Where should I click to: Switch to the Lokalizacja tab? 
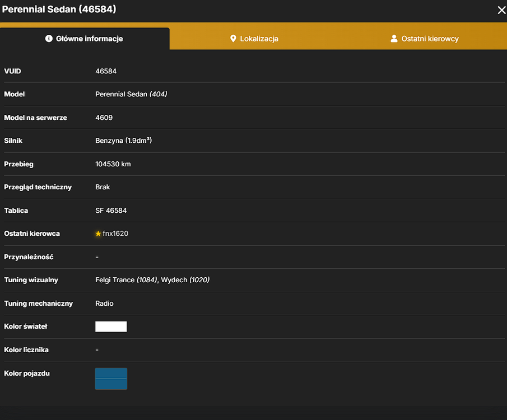click(254, 39)
